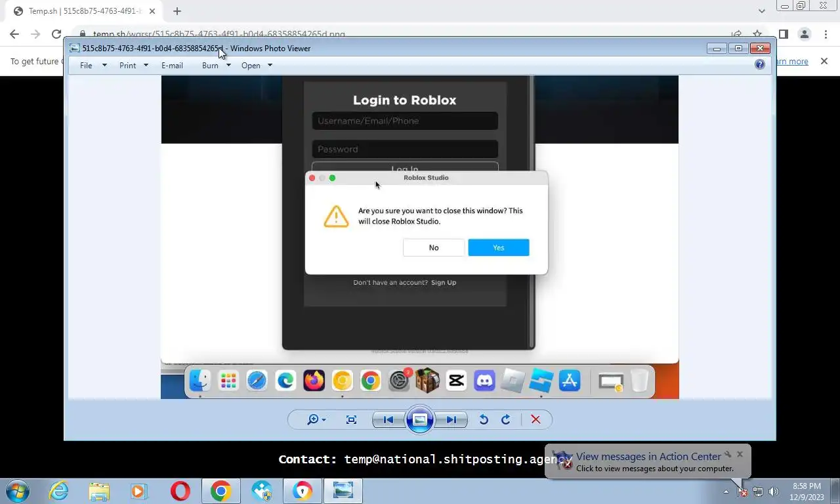Click the Photo Viewer title bar icon
This screenshot has width=840, height=504.
click(75, 48)
